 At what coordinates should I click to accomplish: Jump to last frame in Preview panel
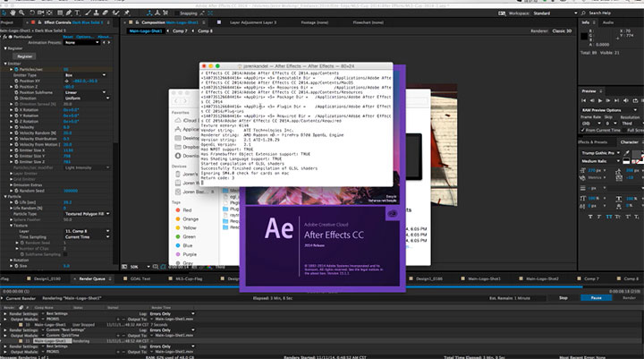616,100
